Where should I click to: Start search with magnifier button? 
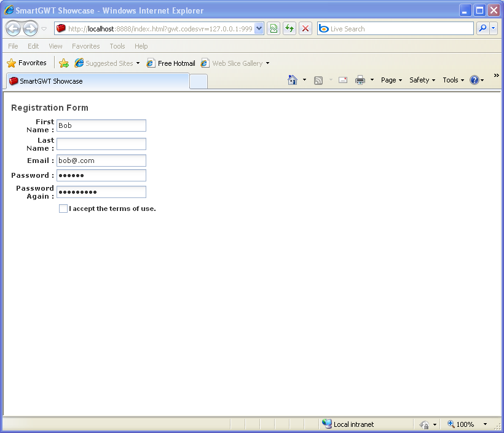(482, 29)
